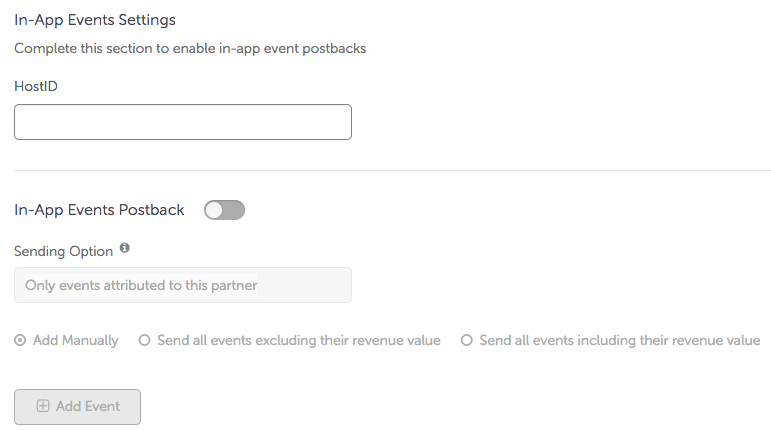Click the In-App Events Settings heading

tap(95, 20)
